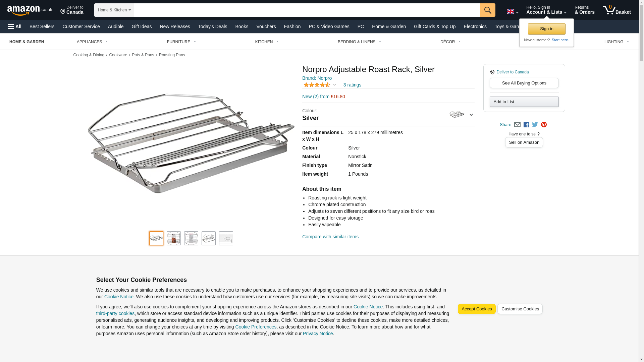Click the yellow Sign in button

(546, 29)
